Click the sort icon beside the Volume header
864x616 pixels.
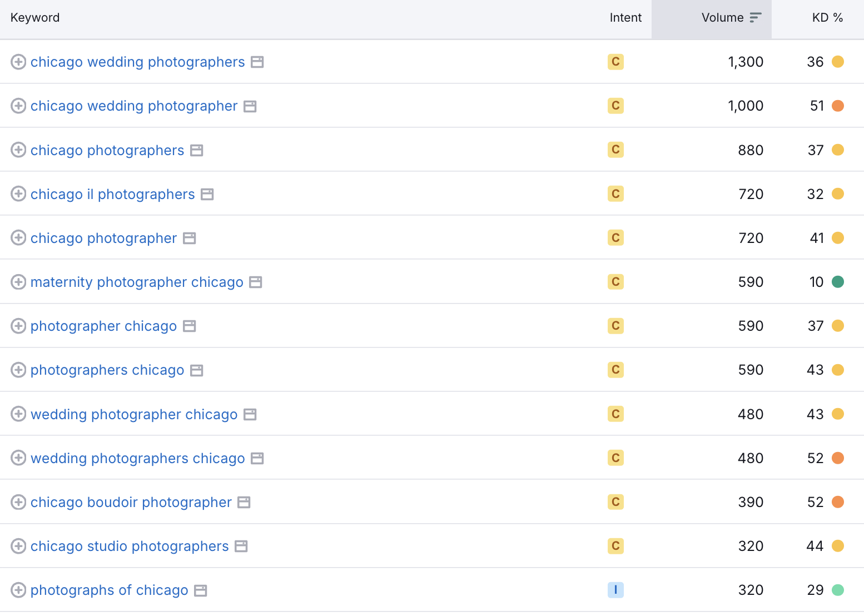point(754,17)
